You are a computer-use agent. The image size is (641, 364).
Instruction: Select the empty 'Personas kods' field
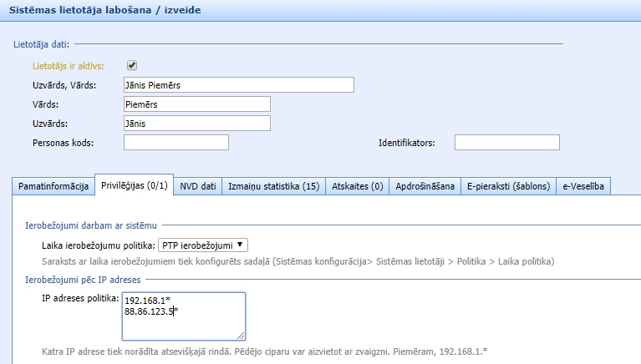pos(176,143)
